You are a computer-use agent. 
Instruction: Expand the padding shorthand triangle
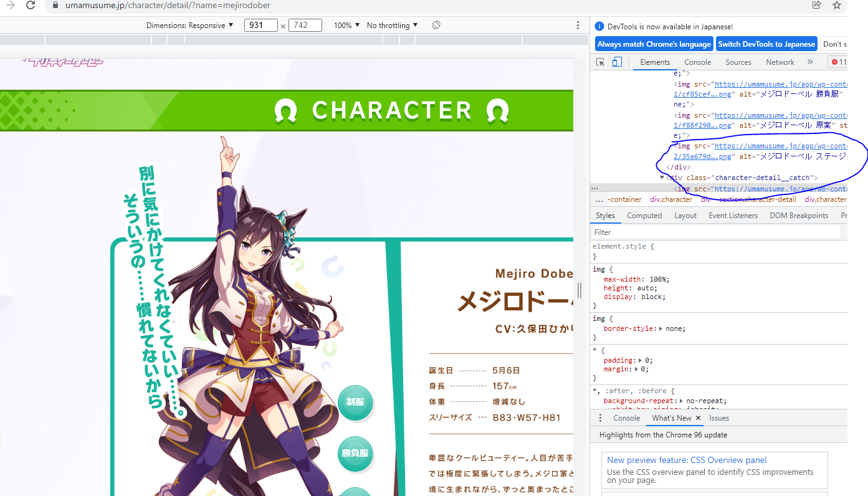point(641,360)
